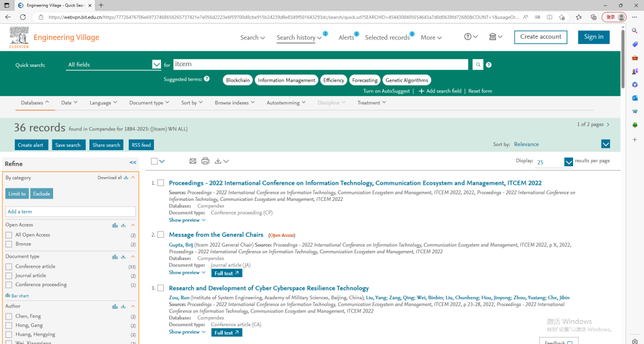Check the All Open Access filter
This screenshot has height=344, width=644.
(x=8, y=235)
